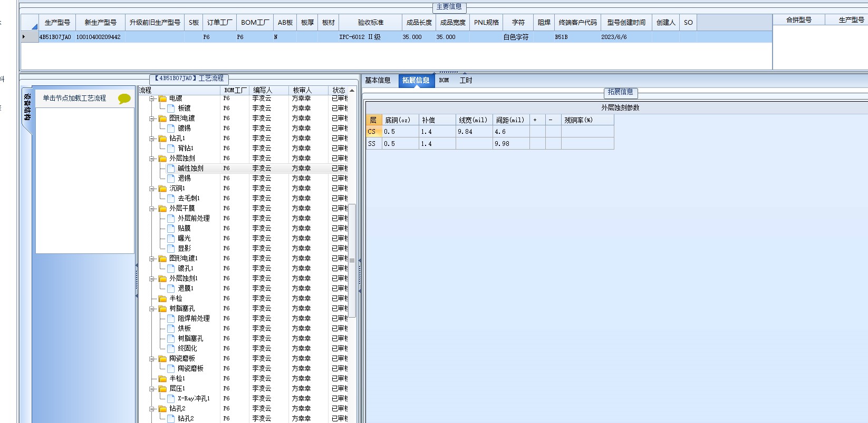The width and height of the screenshot is (868, 423).
Task: Collapse the 图形电镀 tree node
Action: [152, 119]
